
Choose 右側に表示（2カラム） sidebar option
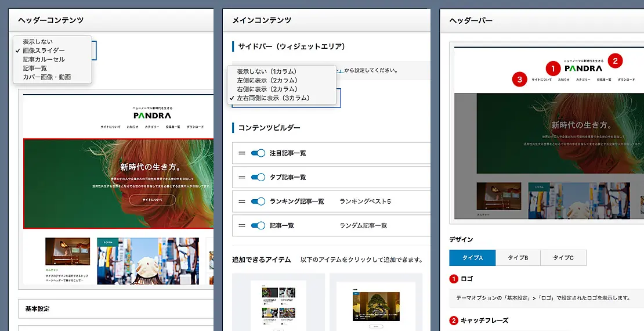tap(267, 89)
